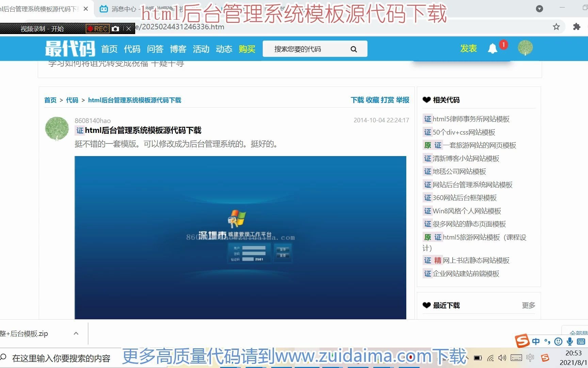Open 问答 in navigation bar
Screen dimensions: 588x368
click(x=155, y=49)
